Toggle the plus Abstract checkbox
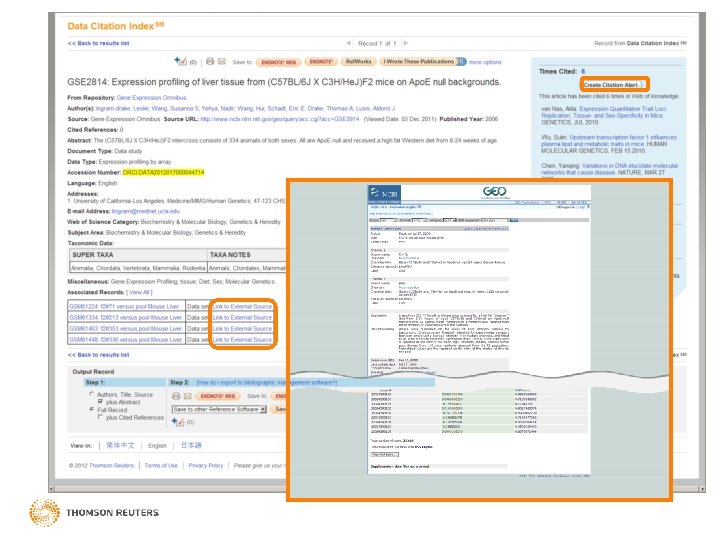The height and width of the screenshot is (540, 720). tap(100, 402)
